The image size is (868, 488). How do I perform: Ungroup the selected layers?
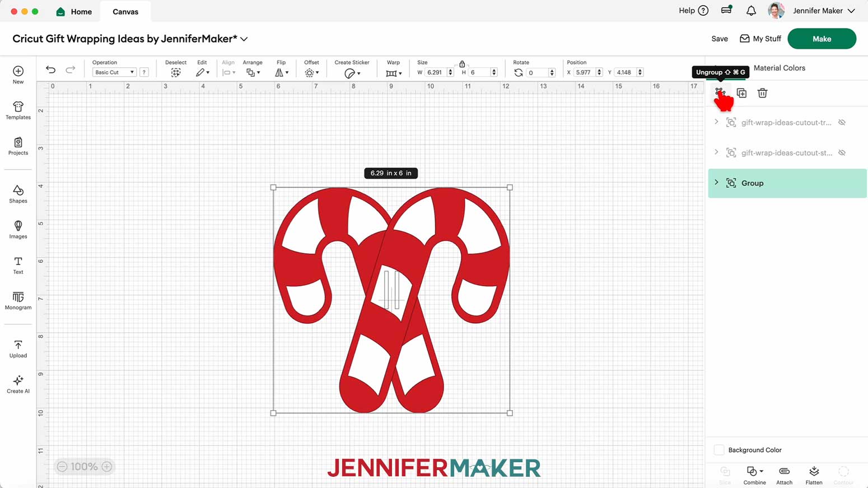click(720, 92)
